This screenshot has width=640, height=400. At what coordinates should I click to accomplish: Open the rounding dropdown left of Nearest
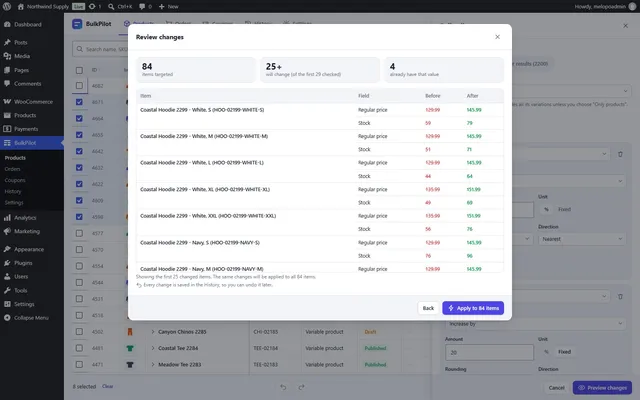[x=522, y=239]
